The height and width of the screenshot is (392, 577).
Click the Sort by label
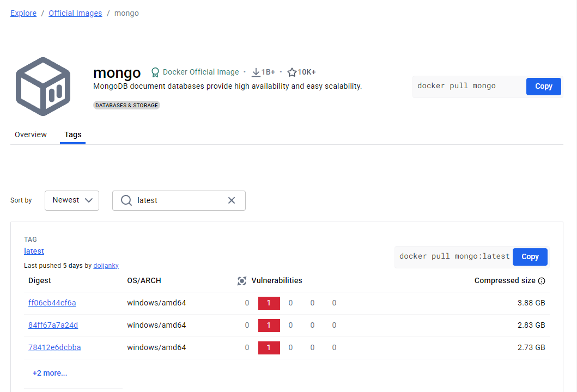coord(21,200)
